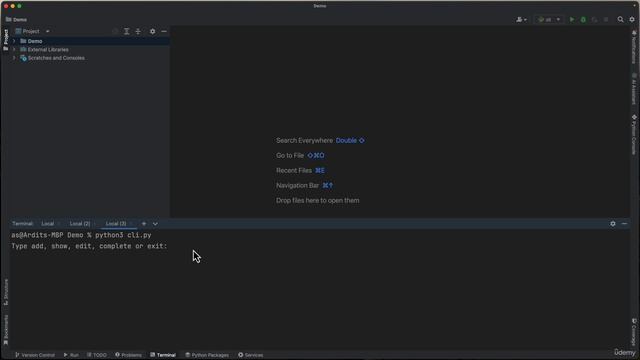The image size is (640, 360).
Task: Toggle AI Assistant side panel
Action: (634, 89)
